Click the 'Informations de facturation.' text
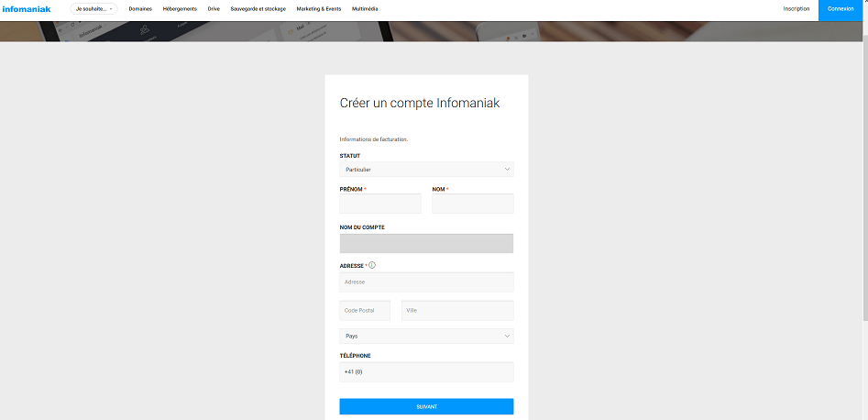This screenshot has height=420, width=868. pyautogui.click(x=374, y=139)
